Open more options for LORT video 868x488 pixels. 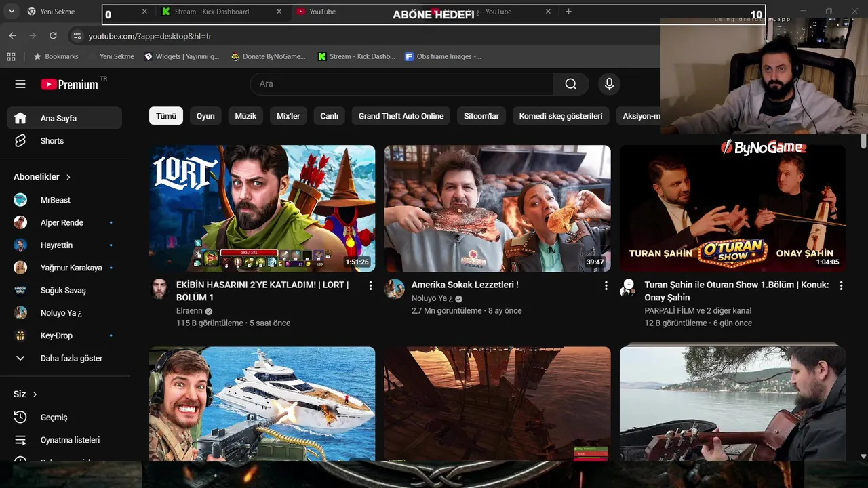pos(370,286)
